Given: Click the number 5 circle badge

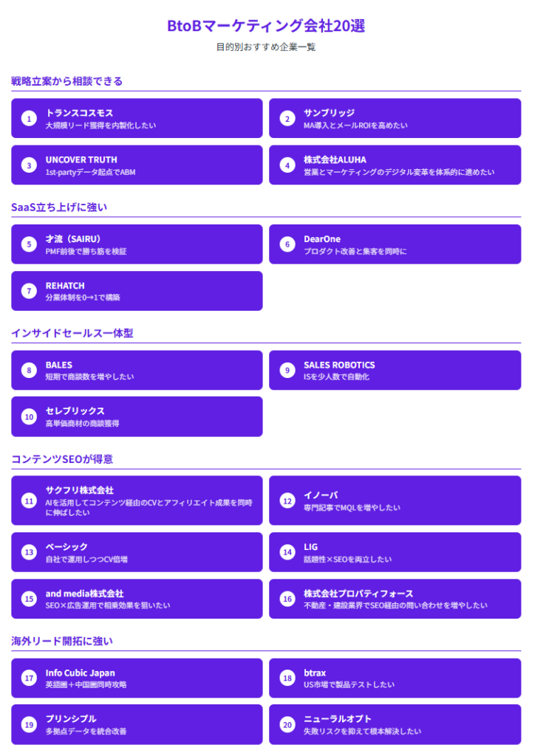Looking at the screenshot, I should pos(29,244).
